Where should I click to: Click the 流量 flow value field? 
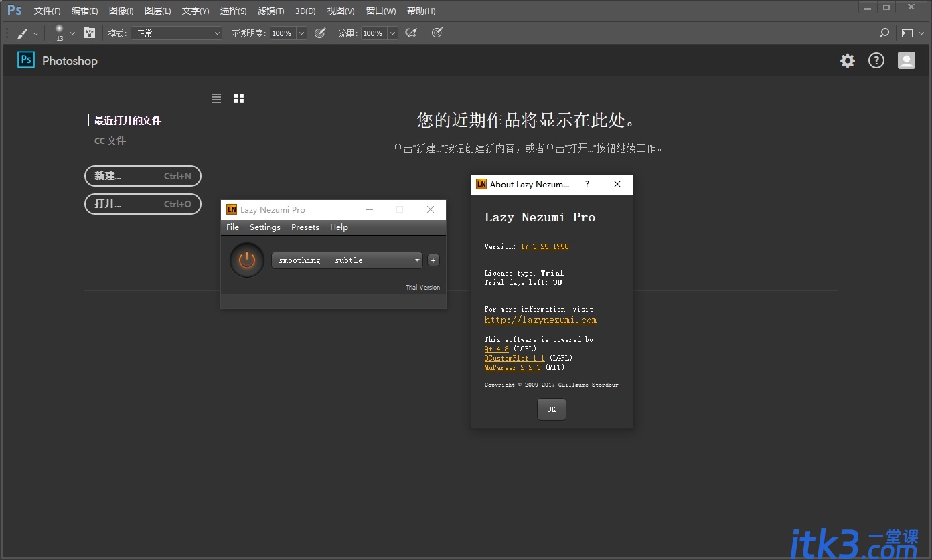click(374, 33)
